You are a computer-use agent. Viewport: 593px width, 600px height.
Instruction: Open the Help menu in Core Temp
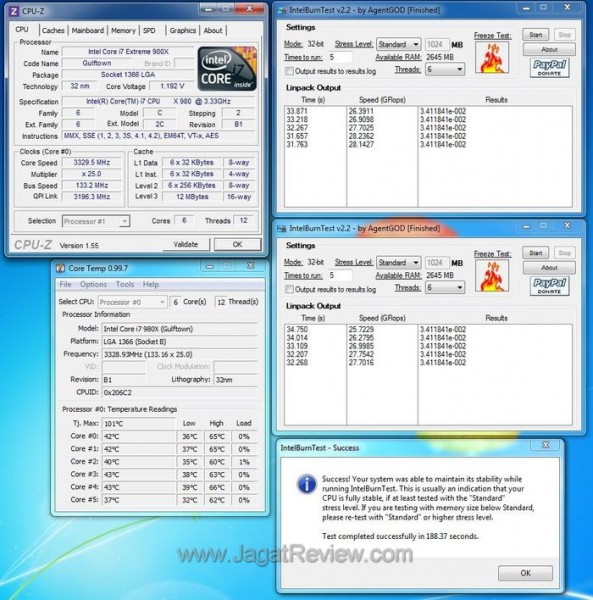click(x=151, y=284)
